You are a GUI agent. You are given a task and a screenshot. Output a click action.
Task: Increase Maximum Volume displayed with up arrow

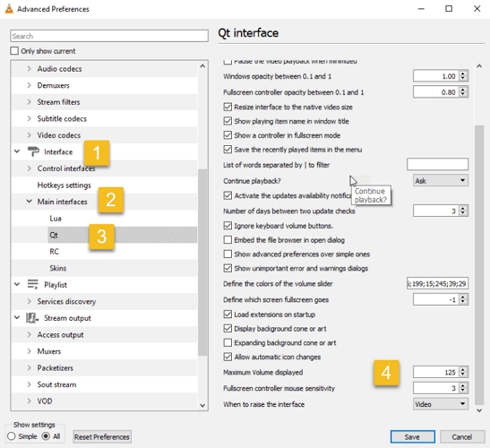[463, 369]
